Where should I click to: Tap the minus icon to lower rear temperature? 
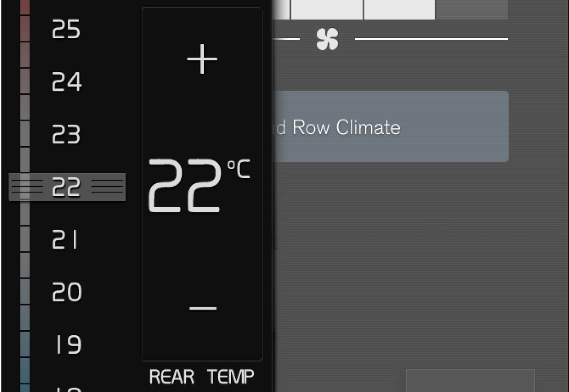203,308
